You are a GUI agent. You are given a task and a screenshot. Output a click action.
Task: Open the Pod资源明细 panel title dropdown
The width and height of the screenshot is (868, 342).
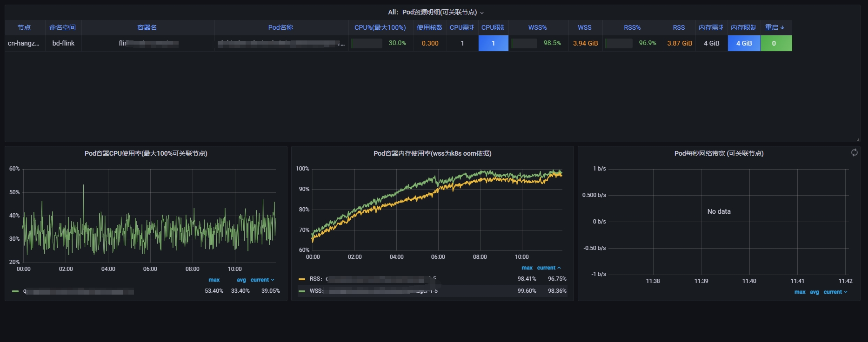click(436, 12)
